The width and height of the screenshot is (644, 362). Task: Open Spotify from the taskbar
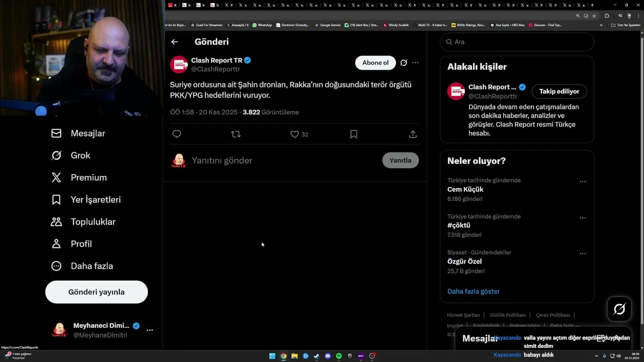pos(339,356)
